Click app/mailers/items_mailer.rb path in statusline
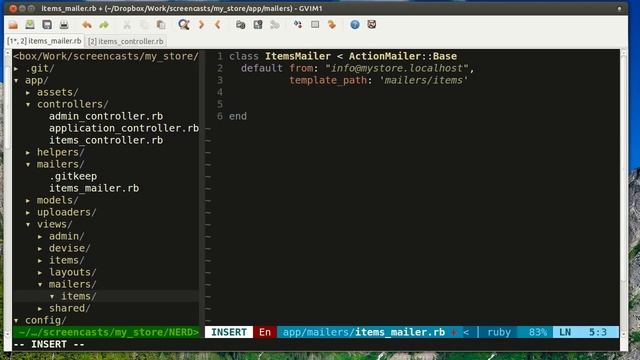 point(364,332)
